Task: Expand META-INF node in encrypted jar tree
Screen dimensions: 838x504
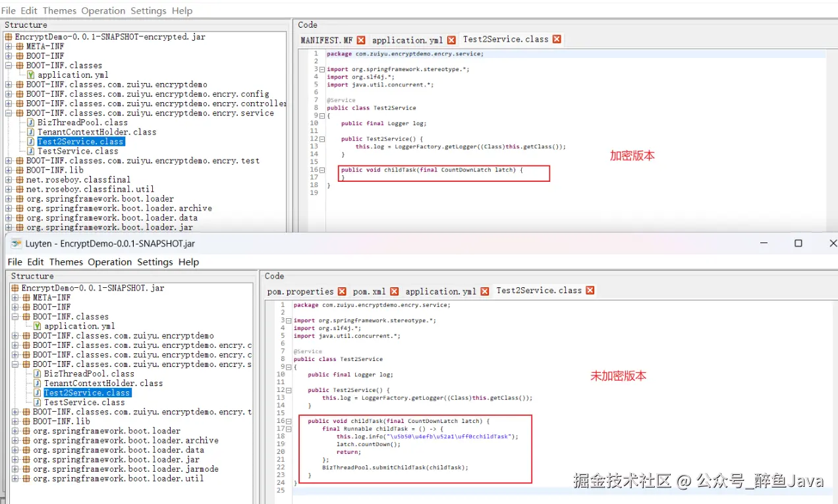Action: coord(9,47)
